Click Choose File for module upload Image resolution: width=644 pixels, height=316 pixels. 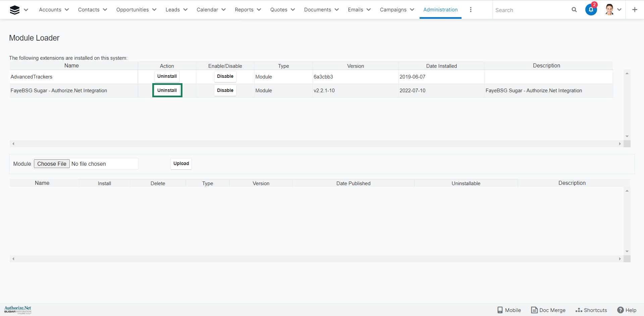(x=52, y=164)
